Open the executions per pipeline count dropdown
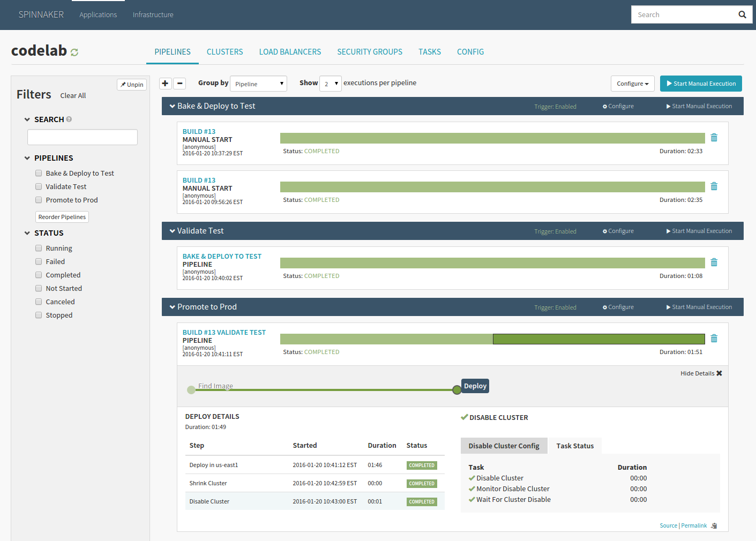The height and width of the screenshot is (541, 756). click(330, 84)
